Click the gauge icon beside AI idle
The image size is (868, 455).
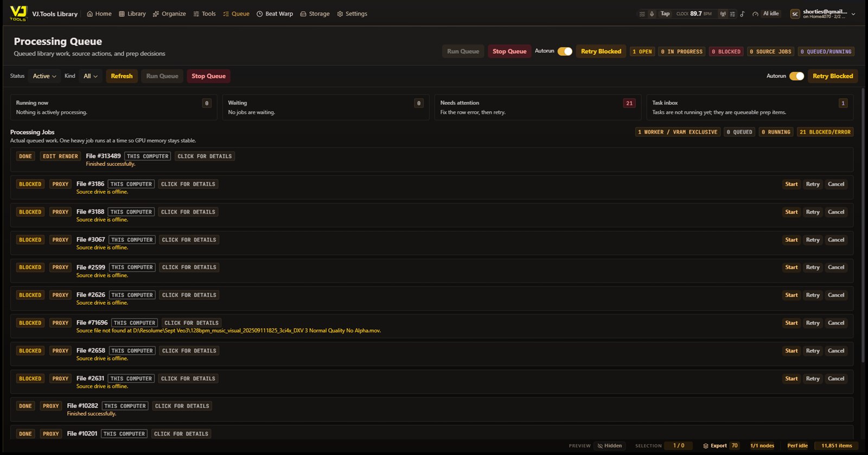pos(755,14)
